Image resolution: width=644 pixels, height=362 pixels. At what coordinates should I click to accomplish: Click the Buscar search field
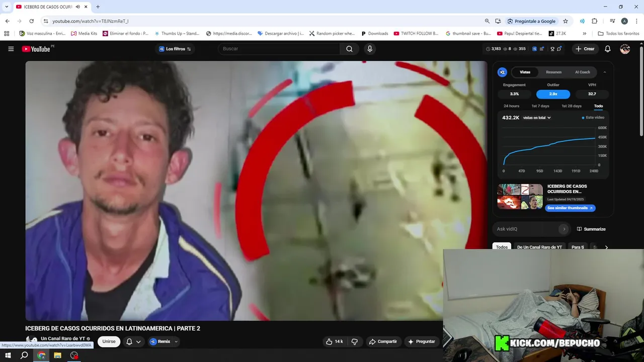pyautogui.click(x=279, y=49)
